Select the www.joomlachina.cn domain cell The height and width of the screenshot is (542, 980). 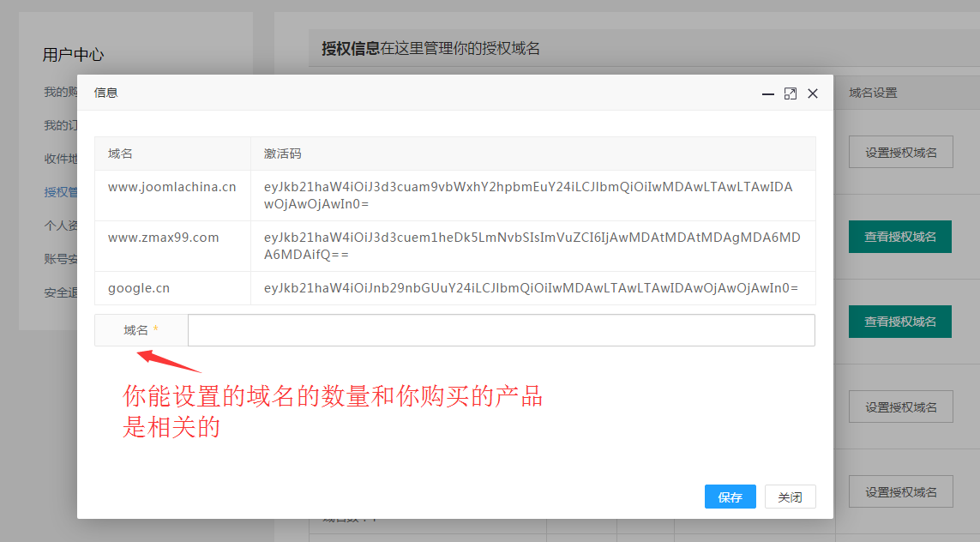pyautogui.click(x=171, y=186)
